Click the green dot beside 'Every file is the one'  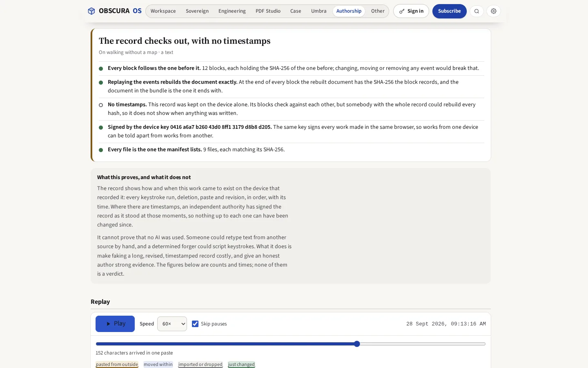[x=101, y=150]
